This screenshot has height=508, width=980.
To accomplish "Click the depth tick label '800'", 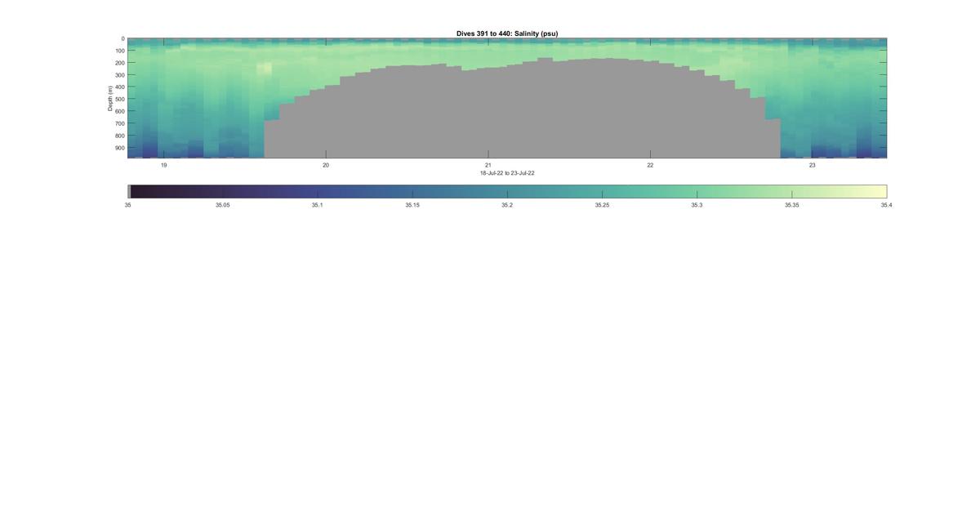I will 120,136.
